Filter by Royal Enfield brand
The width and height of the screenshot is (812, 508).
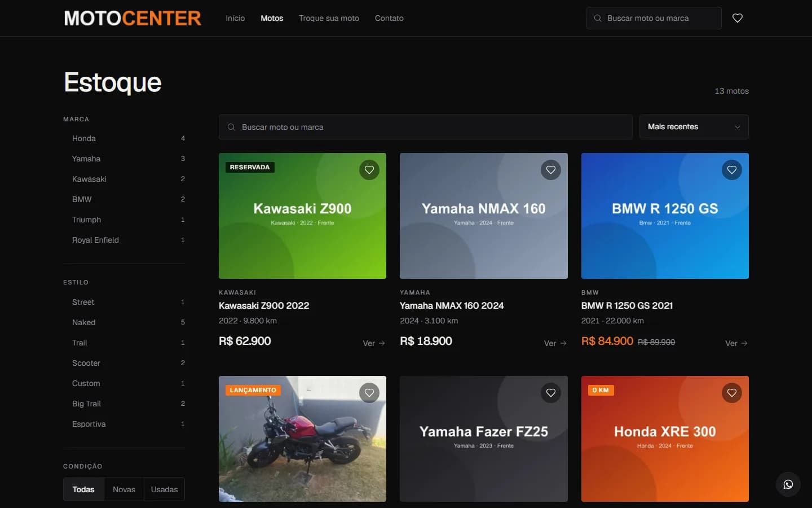click(124, 240)
